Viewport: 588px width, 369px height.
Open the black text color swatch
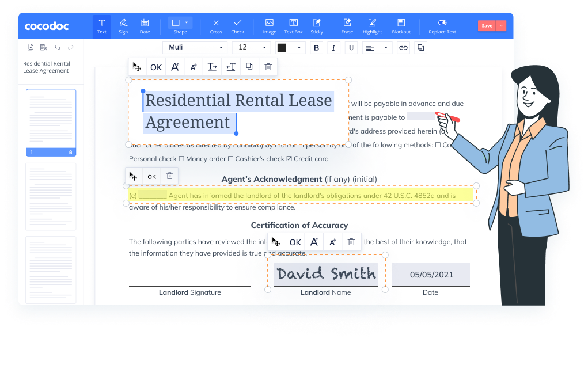(x=289, y=48)
